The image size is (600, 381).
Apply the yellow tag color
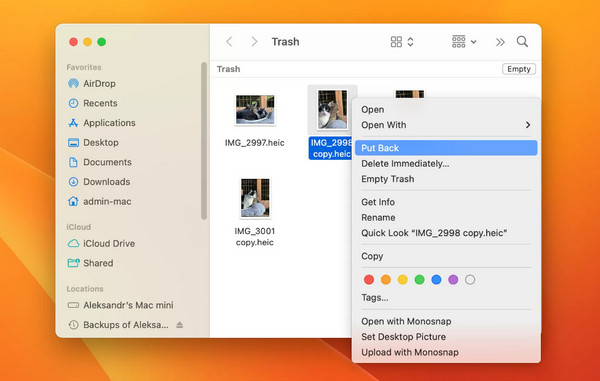coord(403,280)
